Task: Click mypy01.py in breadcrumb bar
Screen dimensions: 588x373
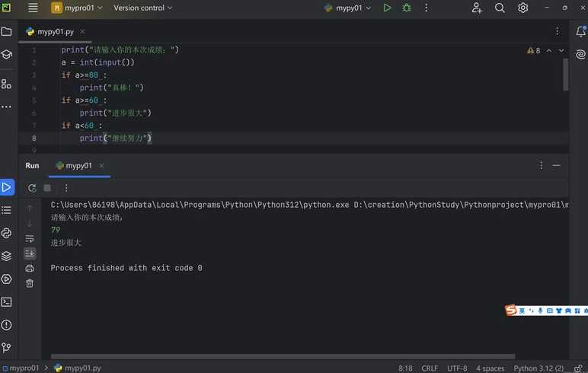Action: (x=78, y=368)
